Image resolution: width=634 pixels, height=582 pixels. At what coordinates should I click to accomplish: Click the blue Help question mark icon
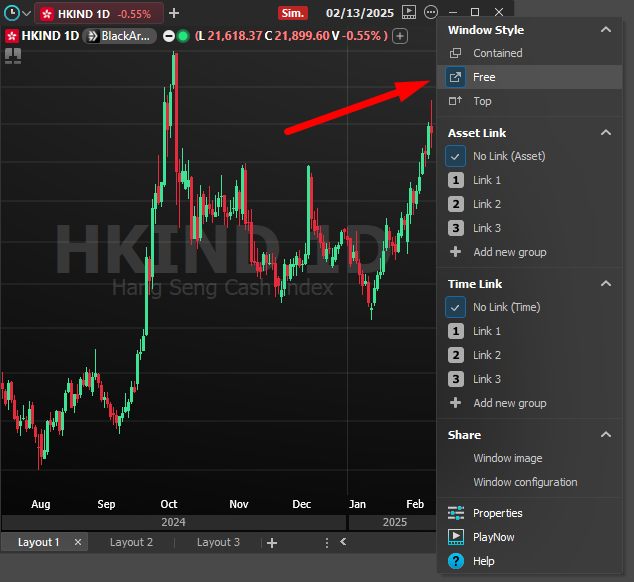[456, 561]
